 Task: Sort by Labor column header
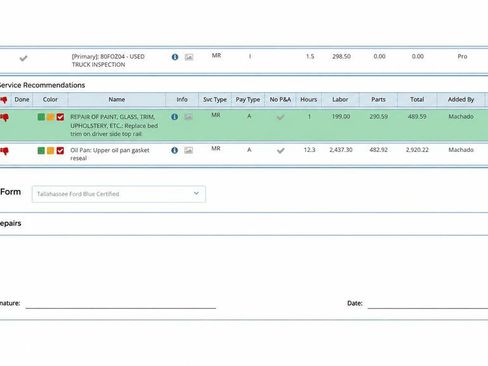(340, 100)
